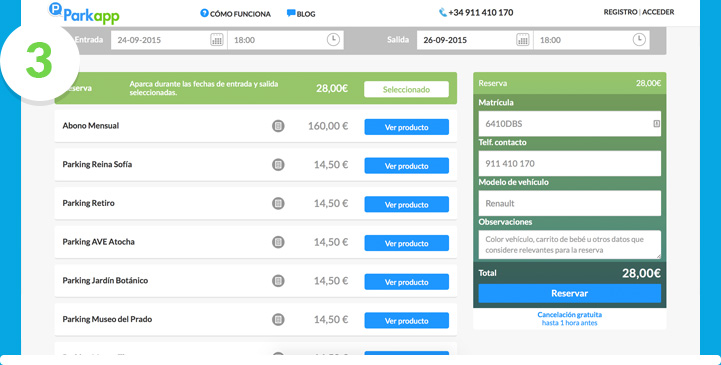Click the Parkapp logo
The image size is (721, 365).
point(84,13)
